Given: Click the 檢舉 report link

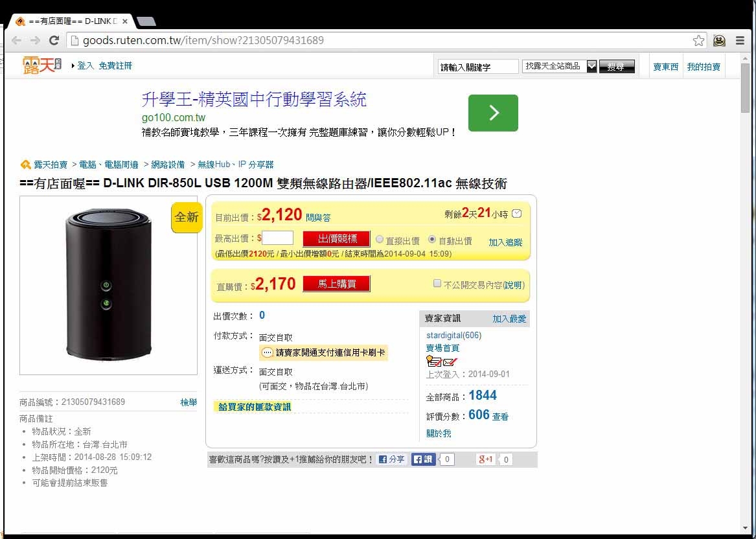Looking at the screenshot, I should point(189,402).
